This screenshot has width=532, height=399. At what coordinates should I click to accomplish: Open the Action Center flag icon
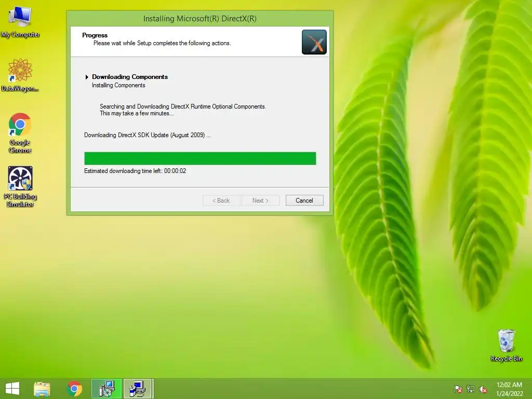458,389
